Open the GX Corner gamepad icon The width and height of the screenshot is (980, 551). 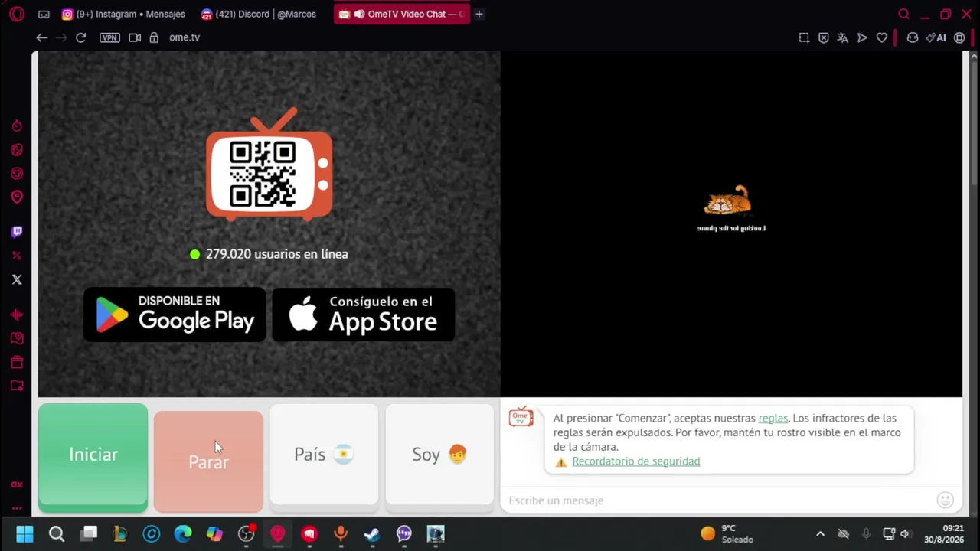coord(44,14)
